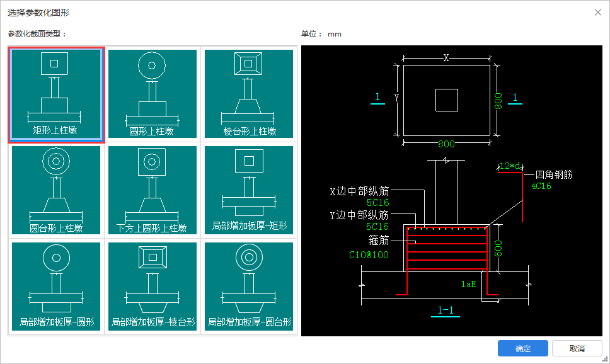Select the 圆形上柱墩 section type thumbnail
The image size is (610, 364).
(x=152, y=94)
